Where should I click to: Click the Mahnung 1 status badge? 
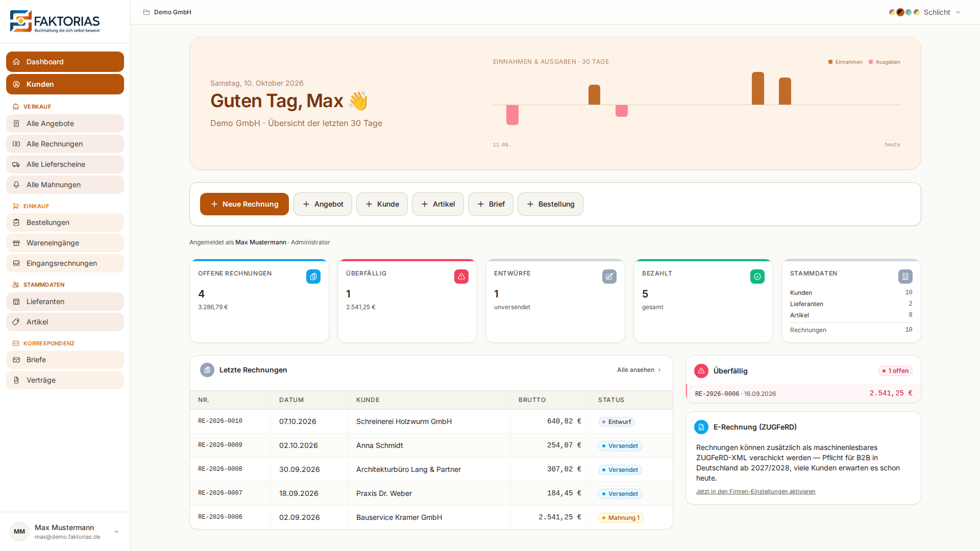pos(621,518)
